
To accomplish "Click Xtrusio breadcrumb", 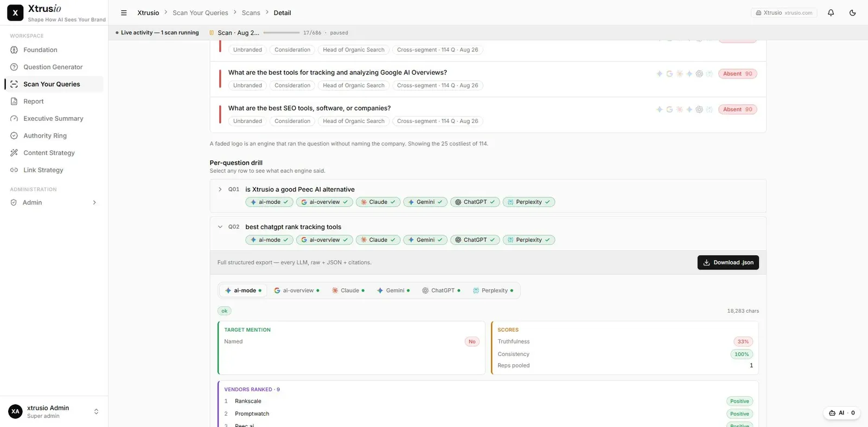I will (148, 13).
